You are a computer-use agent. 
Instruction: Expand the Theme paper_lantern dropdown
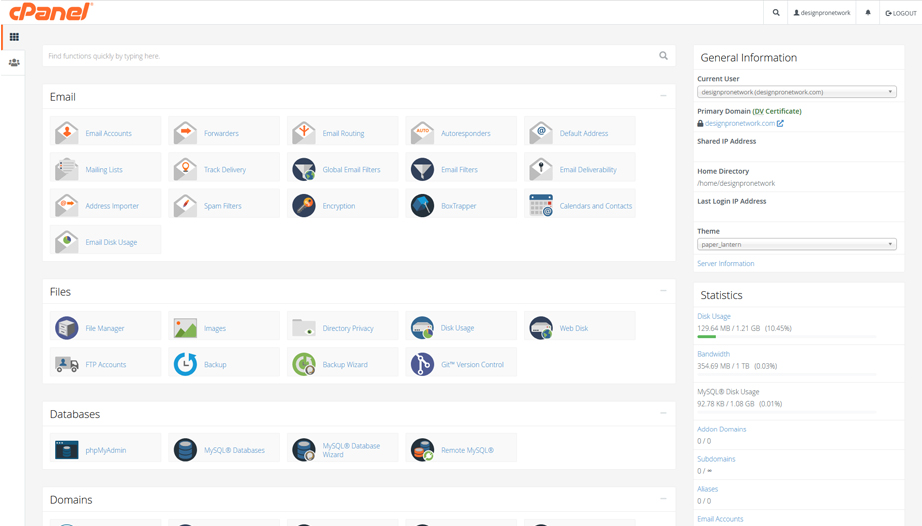796,244
